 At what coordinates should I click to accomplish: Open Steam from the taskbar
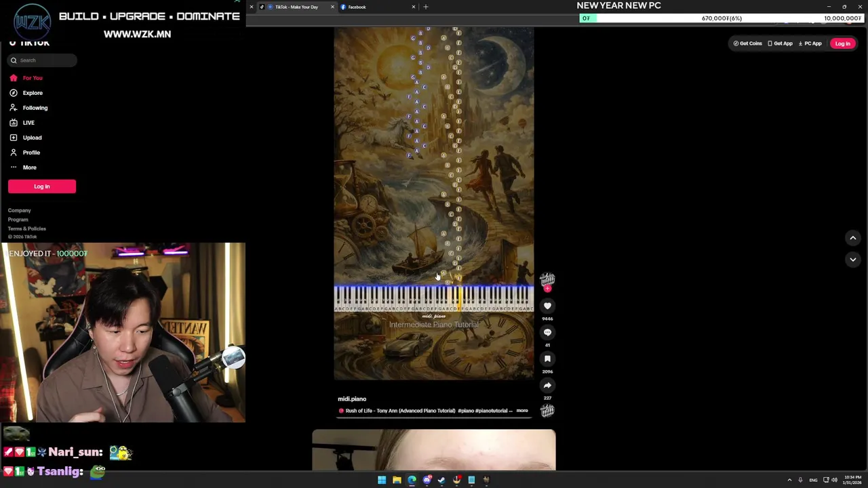point(441,480)
